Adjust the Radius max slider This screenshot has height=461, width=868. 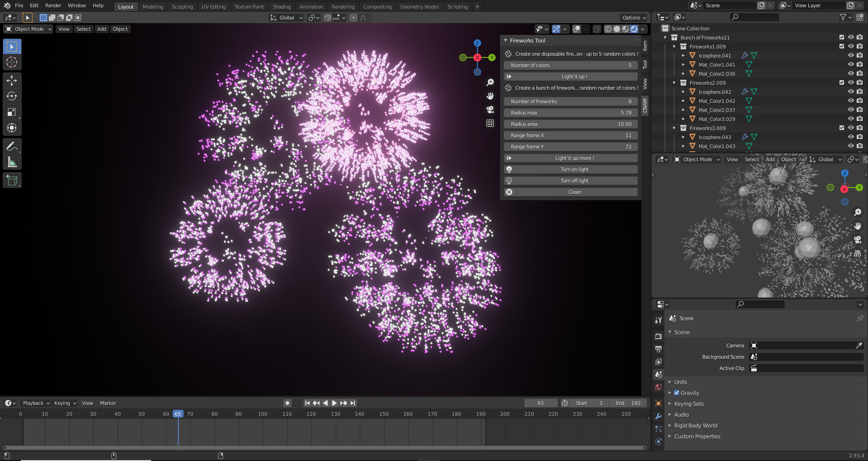pyautogui.click(x=571, y=113)
